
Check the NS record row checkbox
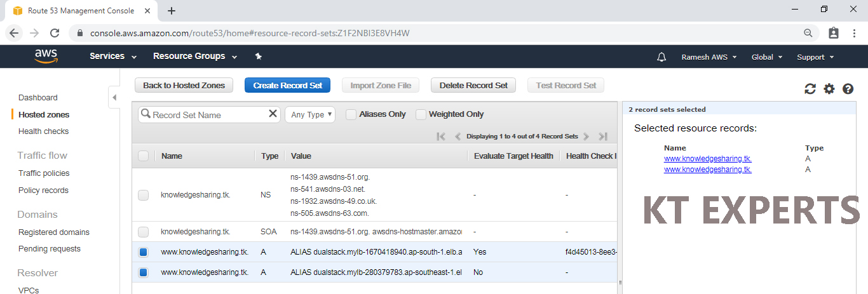(143, 195)
